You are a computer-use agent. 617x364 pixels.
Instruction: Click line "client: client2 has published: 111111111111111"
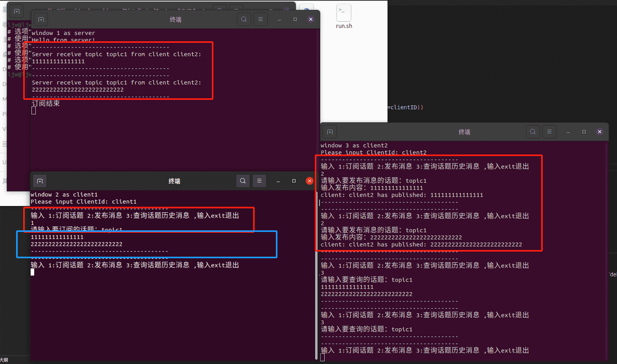pos(402,195)
